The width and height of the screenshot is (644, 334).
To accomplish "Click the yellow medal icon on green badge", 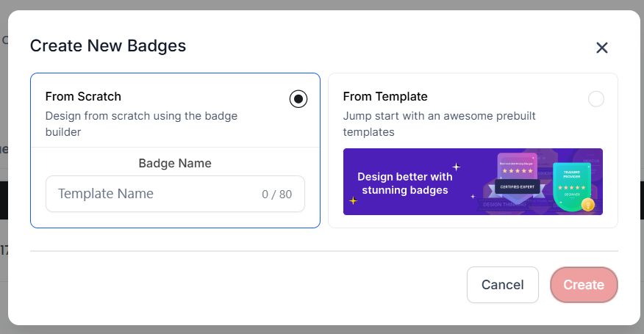I will click(x=587, y=204).
